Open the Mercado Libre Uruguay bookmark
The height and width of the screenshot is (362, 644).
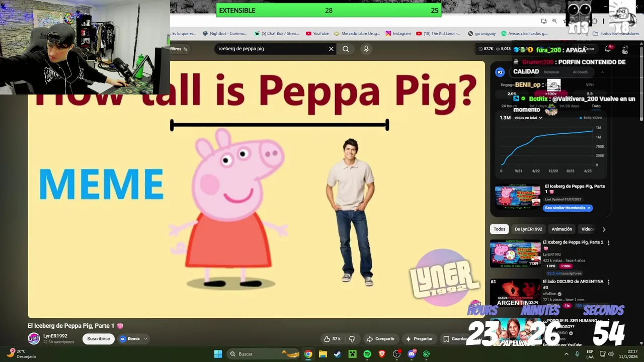pos(357,34)
